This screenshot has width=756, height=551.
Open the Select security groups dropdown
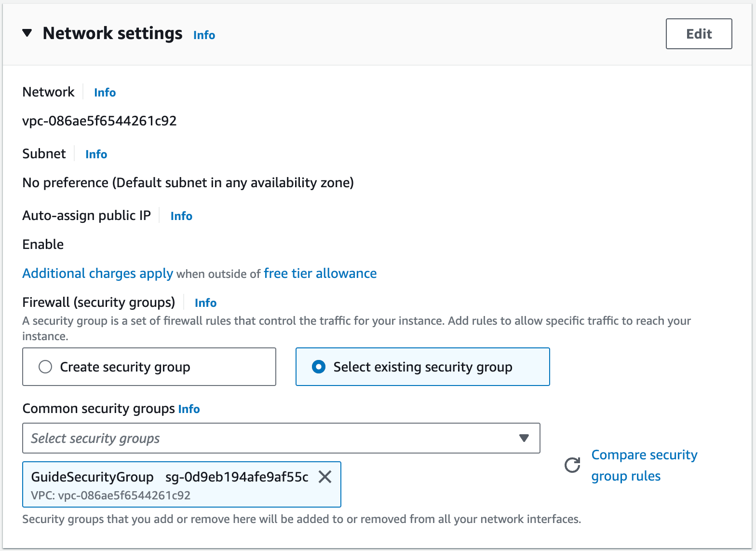pyautogui.click(x=270, y=438)
